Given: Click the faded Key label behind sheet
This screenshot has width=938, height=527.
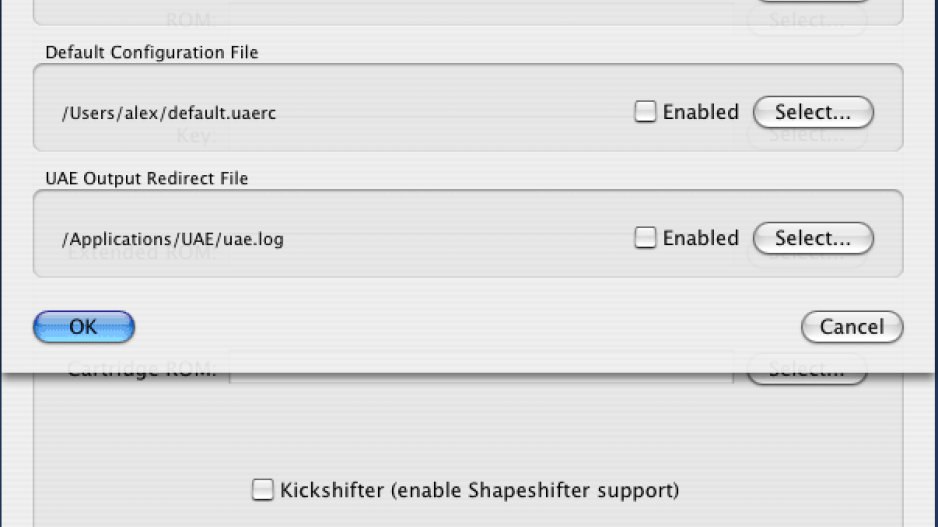Looking at the screenshot, I should (x=196, y=136).
